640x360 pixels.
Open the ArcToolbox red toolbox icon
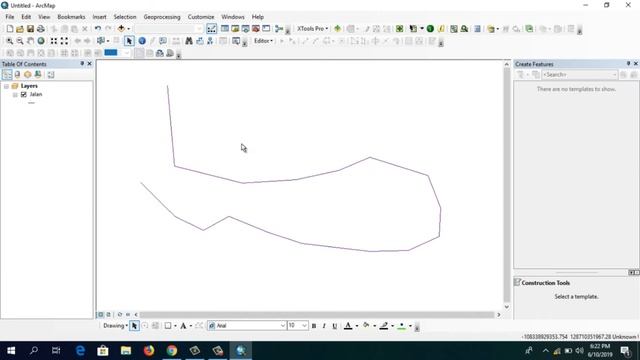click(x=256, y=29)
